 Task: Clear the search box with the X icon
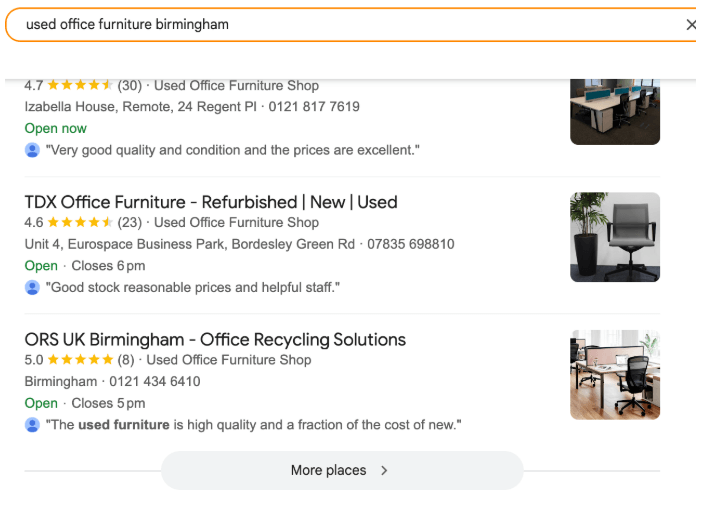click(x=690, y=24)
